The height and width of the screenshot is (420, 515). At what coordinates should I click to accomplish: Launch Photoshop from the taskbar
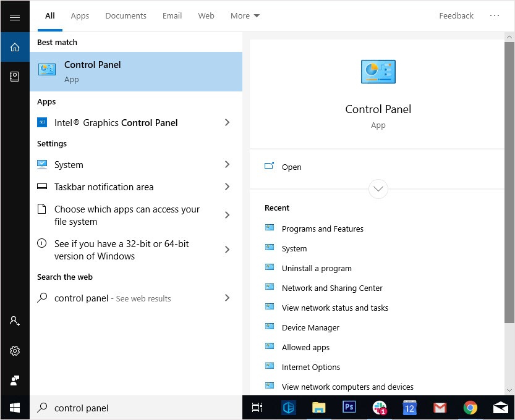pos(349,407)
